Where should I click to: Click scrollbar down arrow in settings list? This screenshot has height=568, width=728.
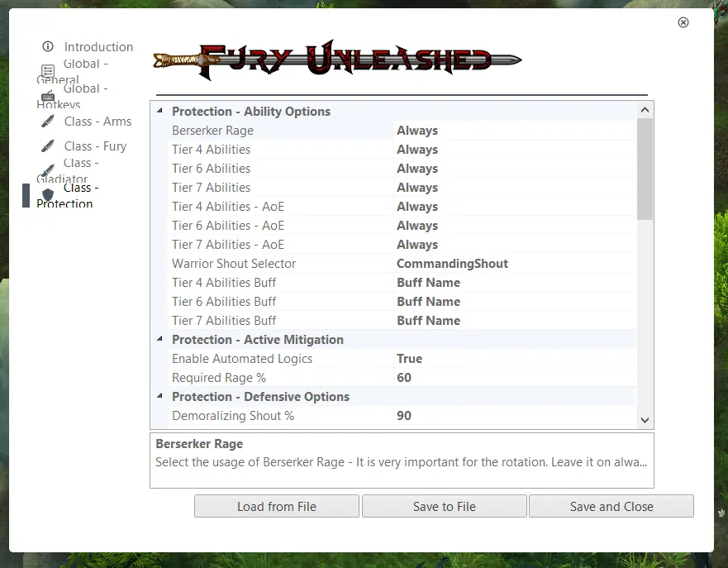coord(645,420)
